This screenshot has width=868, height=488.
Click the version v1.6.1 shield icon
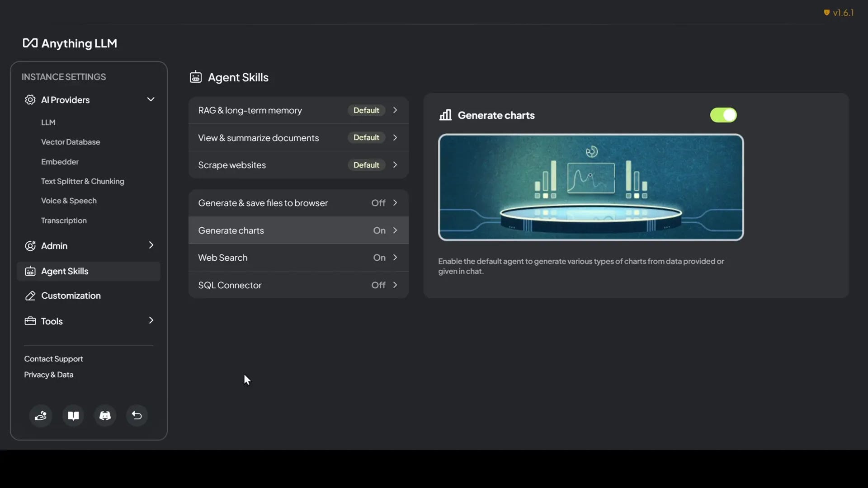coord(826,13)
